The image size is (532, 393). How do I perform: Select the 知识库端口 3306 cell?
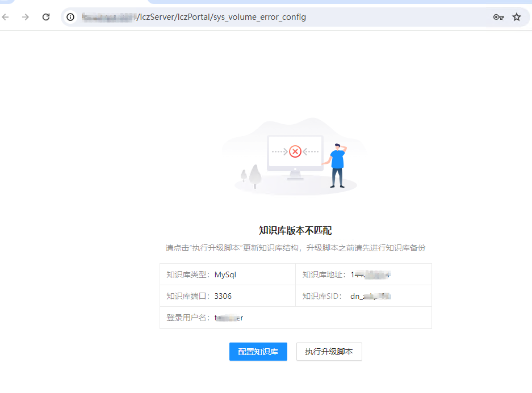pos(227,296)
